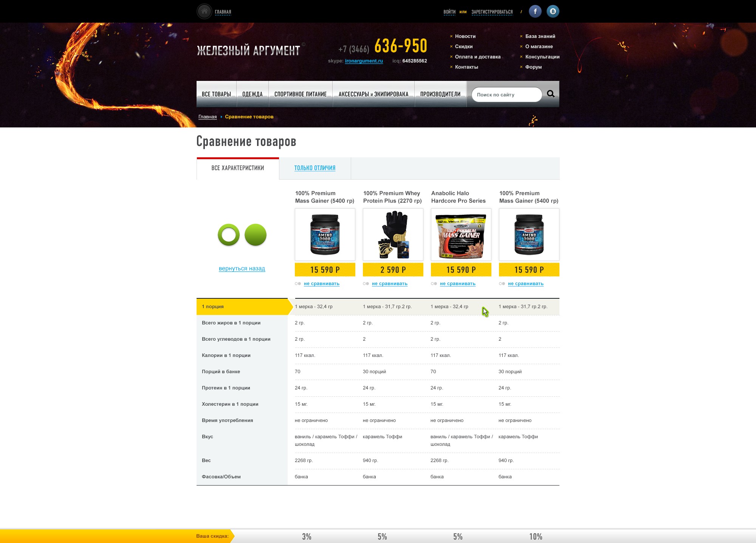Viewport: 756px width, 543px height.
Task: Click Главная in breadcrumb
Action: tap(208, 117)
